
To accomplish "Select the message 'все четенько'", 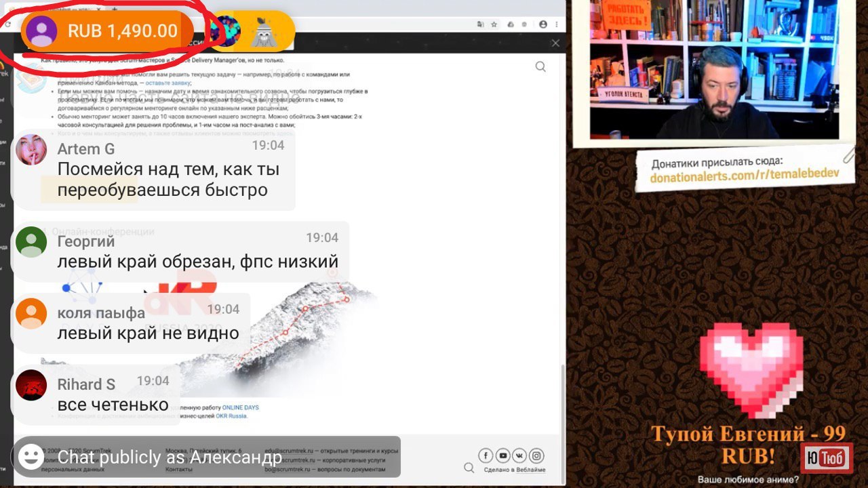I will pos(113,405).
